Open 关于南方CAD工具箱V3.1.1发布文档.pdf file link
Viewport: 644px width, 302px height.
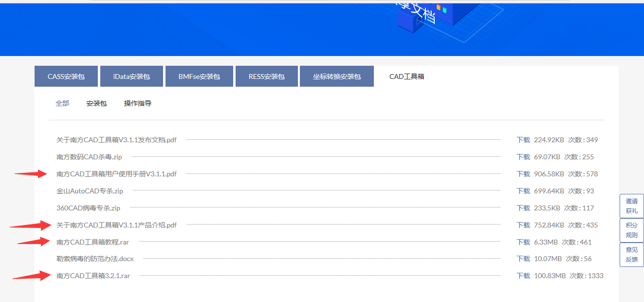(116, 140)
